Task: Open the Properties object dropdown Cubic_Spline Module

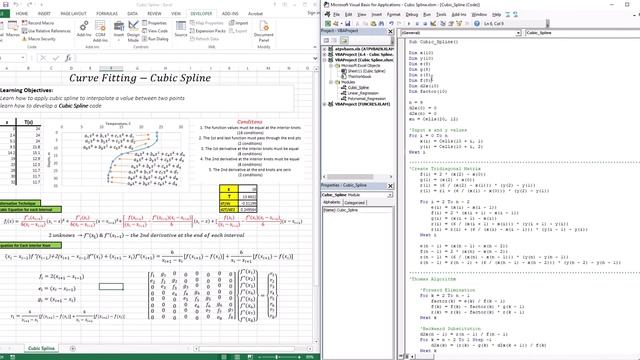Action: pos(390,195)
